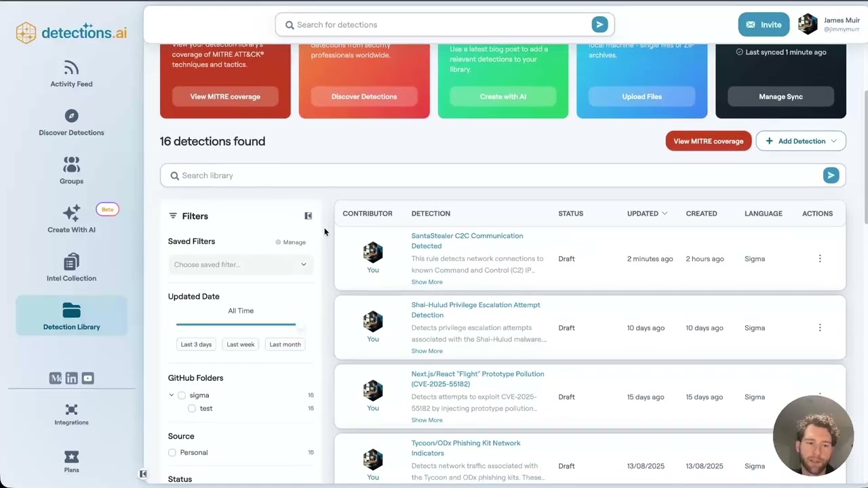Screen dimensions: 868x488
Task: Open actions menu for Shai-Hulud row
Action: [820, 327]
